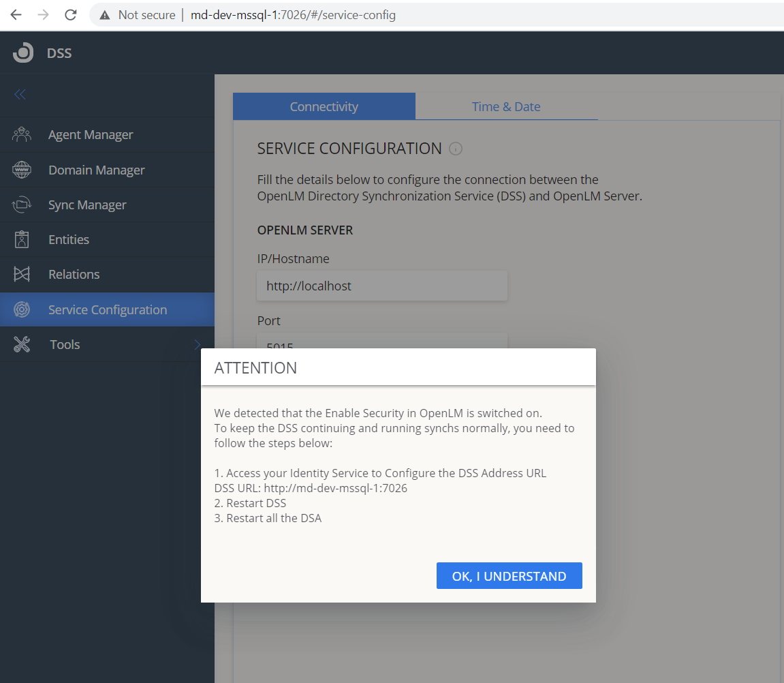Click the Sync Manager icon

pos(22,205)
